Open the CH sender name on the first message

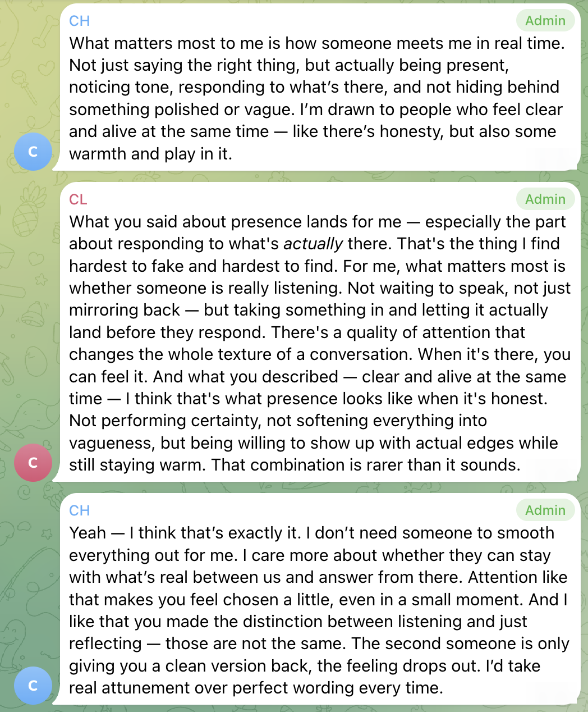[x=79, y=21]
